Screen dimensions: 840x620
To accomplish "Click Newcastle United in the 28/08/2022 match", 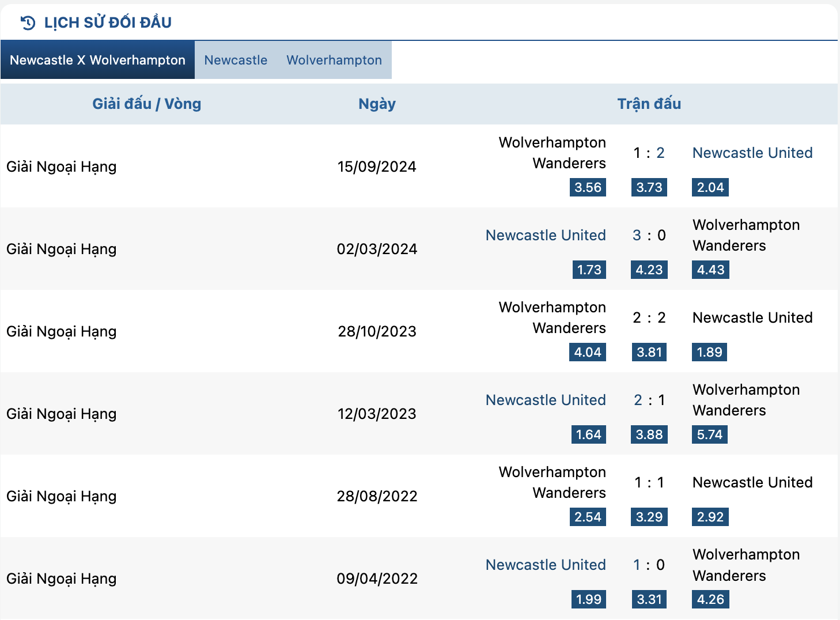I will click(752, 482).
